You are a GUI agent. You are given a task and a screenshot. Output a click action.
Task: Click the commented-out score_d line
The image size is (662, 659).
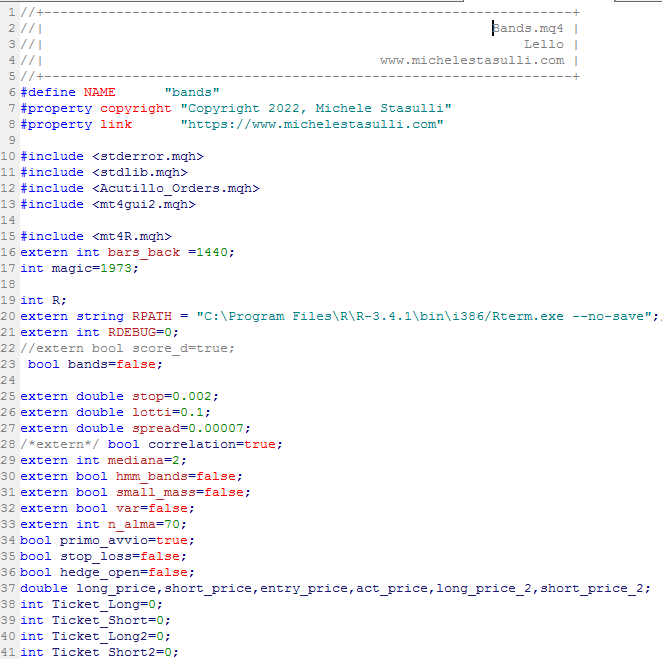click(128, 348)
